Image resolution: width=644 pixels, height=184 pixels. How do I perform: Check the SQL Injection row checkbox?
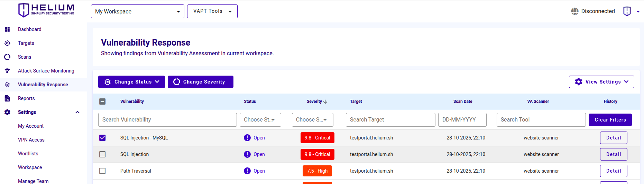[102, 154]
